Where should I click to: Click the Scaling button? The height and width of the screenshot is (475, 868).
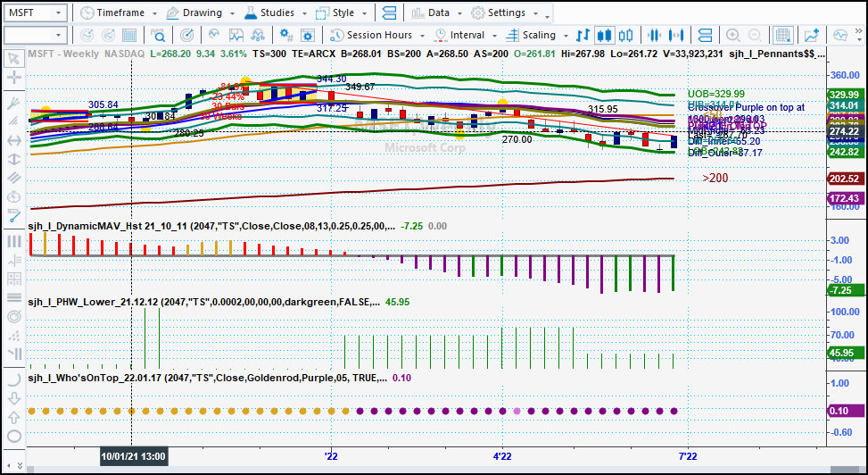pos(532,36)
